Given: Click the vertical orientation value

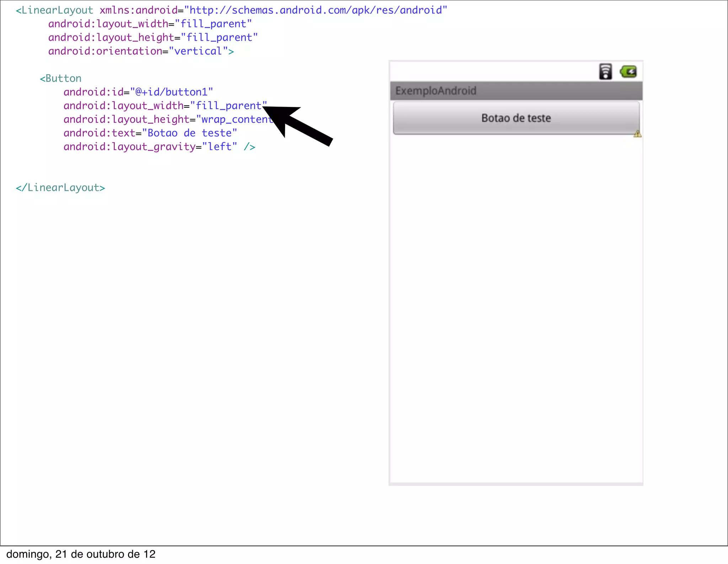Looking at the screenshot, I should (x=198, y=51).
